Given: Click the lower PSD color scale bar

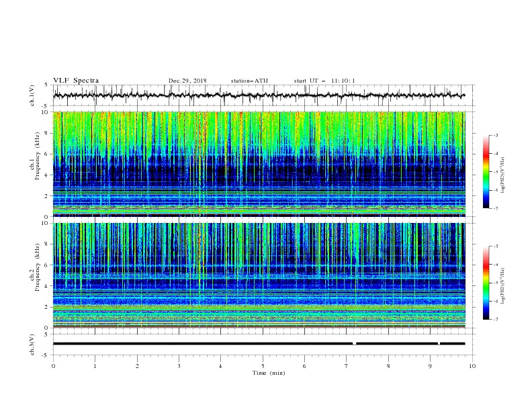Looking at the screenshot, I should pyautogui.click(x=486, y=283).
